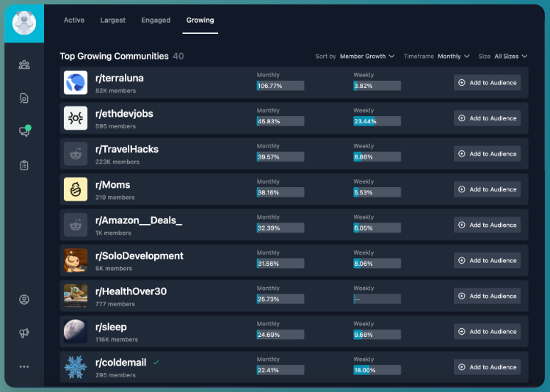The image size is (550, 392).
Task: Click the '223K members' text
Action: coord(117,161)
